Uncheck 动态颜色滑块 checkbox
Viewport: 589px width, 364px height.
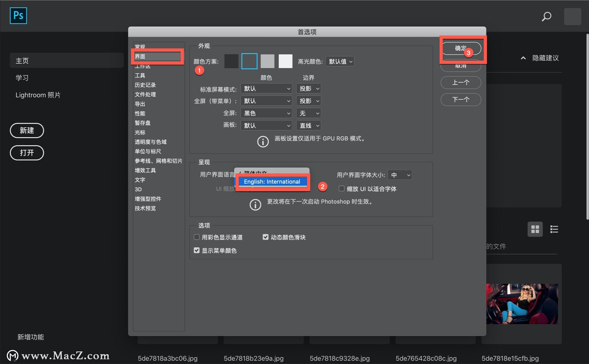pyautogui.click(x=265, y=237)
